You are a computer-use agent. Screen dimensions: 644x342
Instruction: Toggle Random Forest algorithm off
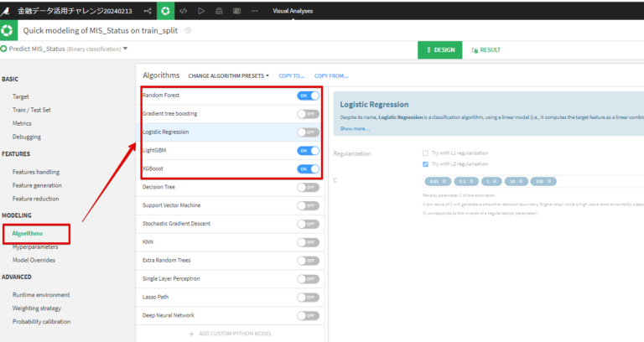tap(308, 96)
